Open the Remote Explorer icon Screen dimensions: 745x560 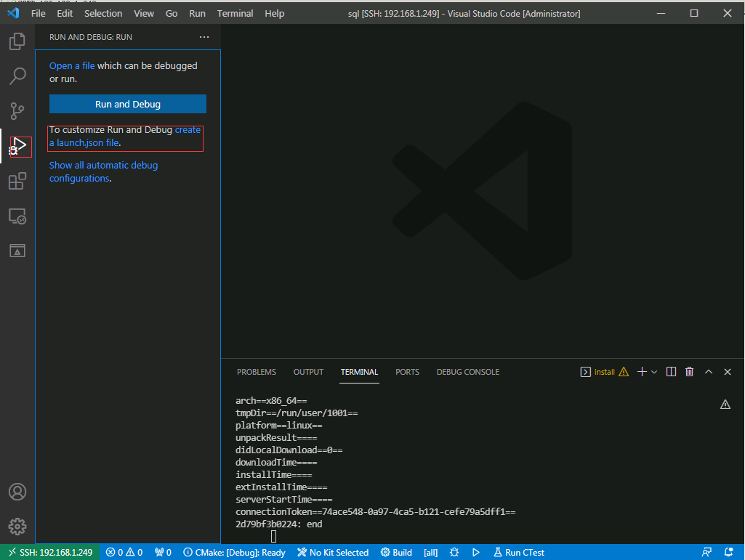pos(17,216)
